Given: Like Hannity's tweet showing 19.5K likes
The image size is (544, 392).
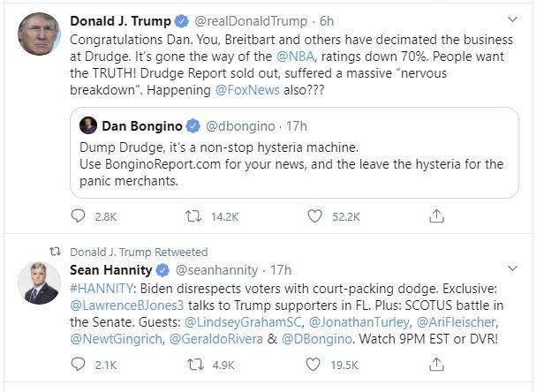Looking at the screenshot, I should point(313,365).
